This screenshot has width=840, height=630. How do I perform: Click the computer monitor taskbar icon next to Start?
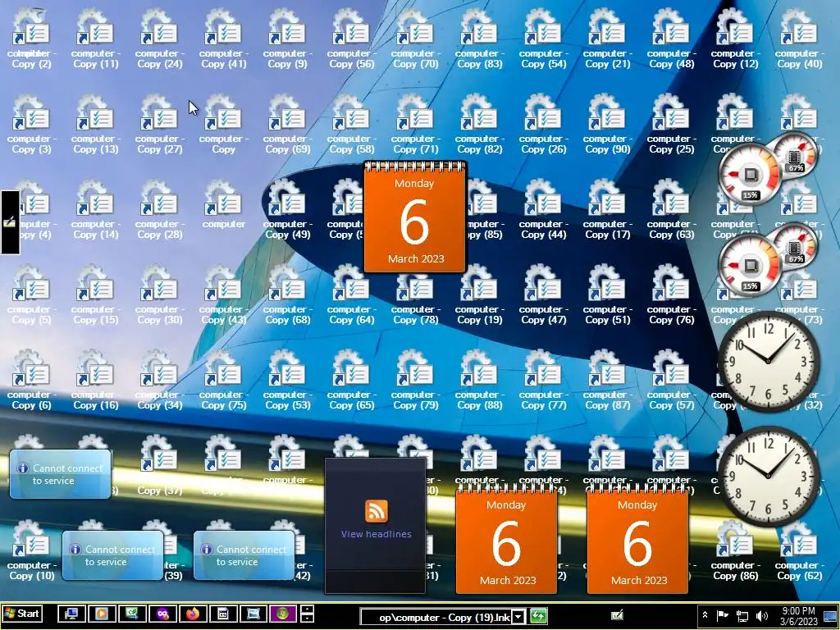point(71,614)
